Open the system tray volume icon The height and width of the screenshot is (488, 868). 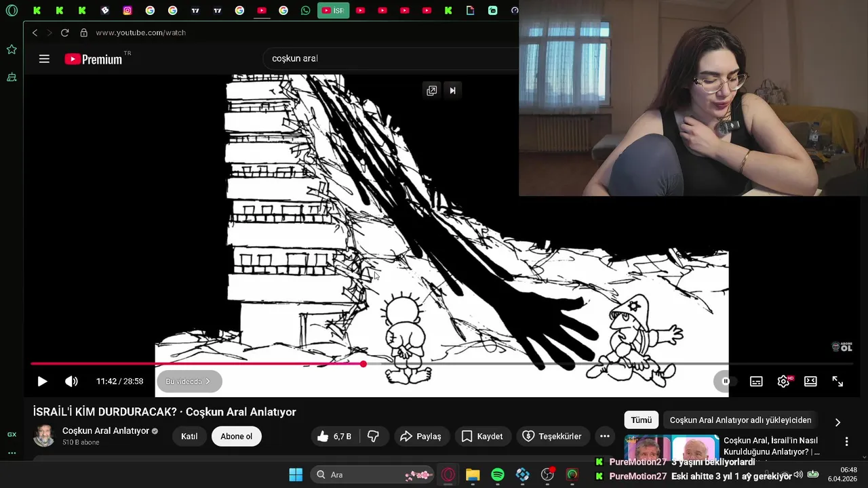point(798,474)
